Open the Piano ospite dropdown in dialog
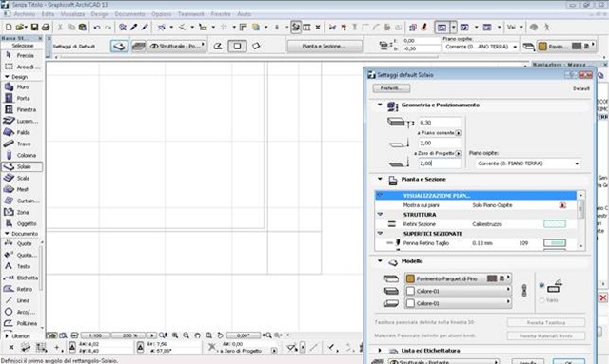The image size is (609, 364). pyautogui.click(x=529, y=163)
